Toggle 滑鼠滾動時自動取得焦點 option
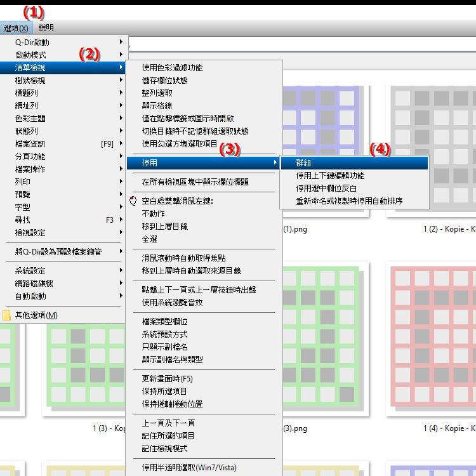Screen dimensions: 476x476 [204, 258]
